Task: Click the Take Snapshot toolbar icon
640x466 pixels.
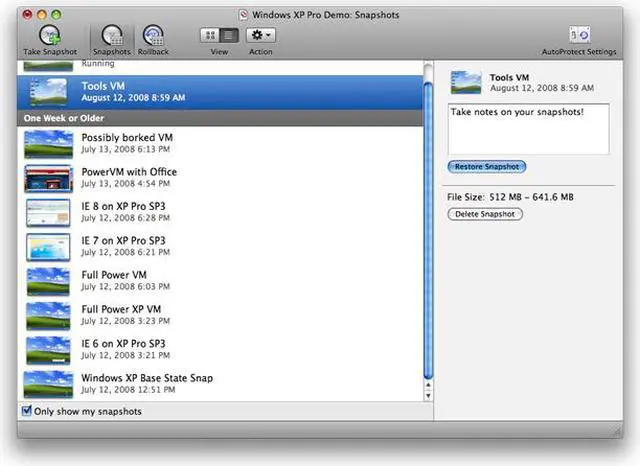Action: [x=50, y=36]
